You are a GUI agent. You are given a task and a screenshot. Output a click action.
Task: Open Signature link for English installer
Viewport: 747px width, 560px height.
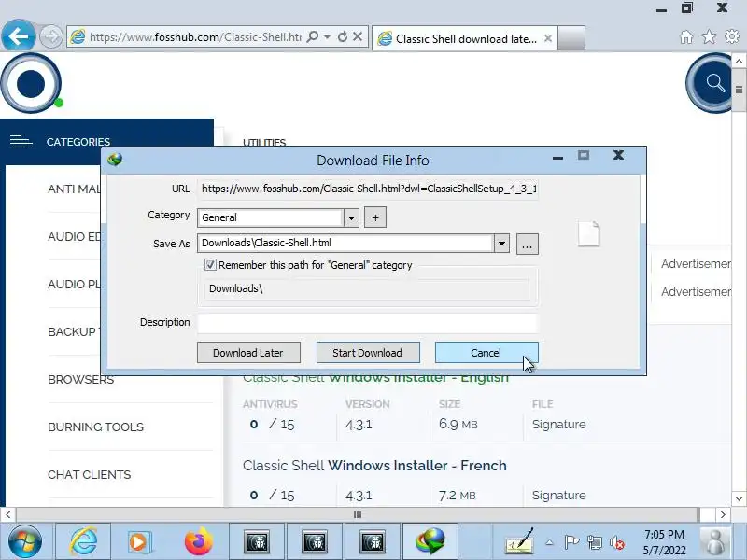(558, 425)
